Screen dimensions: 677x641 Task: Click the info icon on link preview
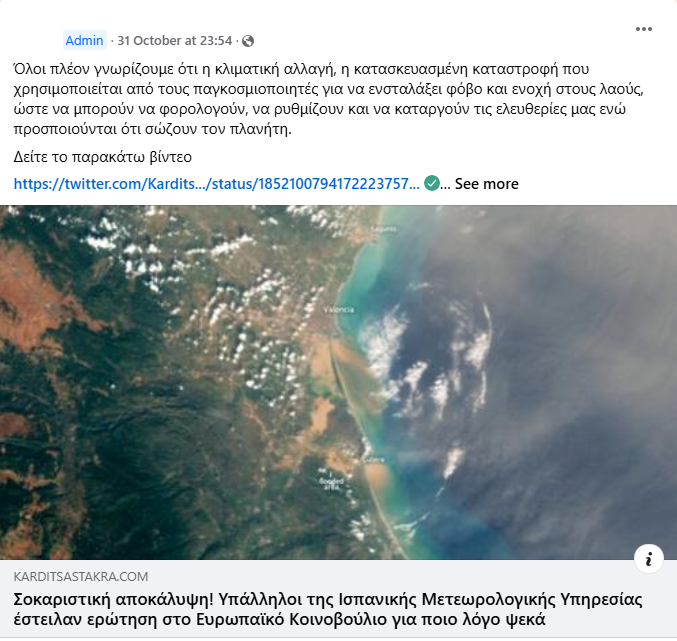tap(649, 559)
